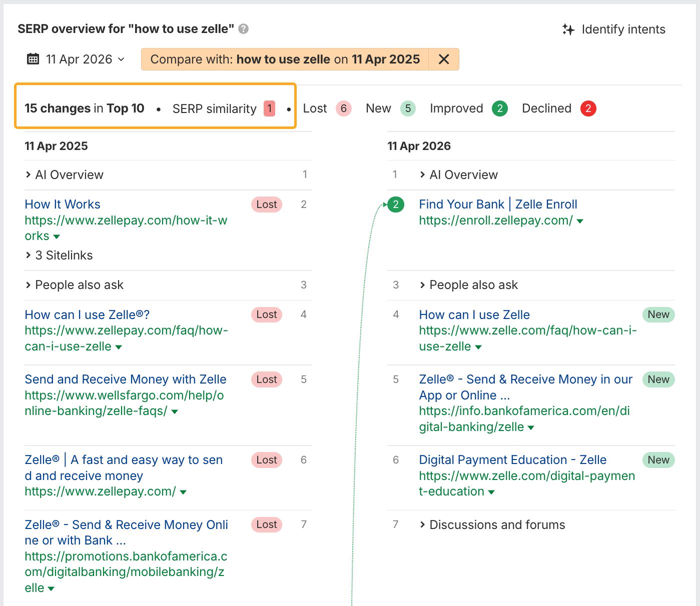
Task: Open the promotions.bankofamerica.com URL dropdown arrow
Action: tap(51, 588)
